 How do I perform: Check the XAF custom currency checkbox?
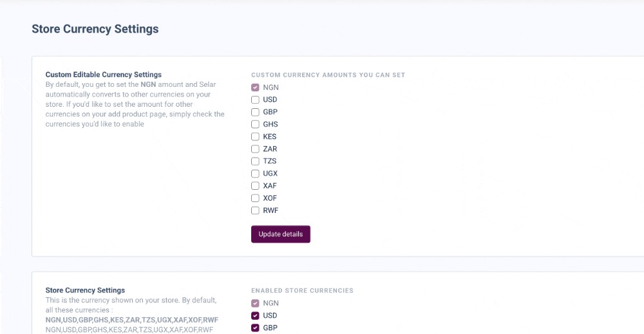255,185
